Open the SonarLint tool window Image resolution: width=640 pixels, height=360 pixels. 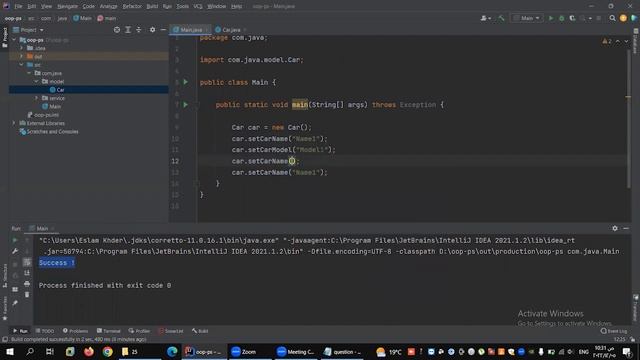(x=171, y=331)
